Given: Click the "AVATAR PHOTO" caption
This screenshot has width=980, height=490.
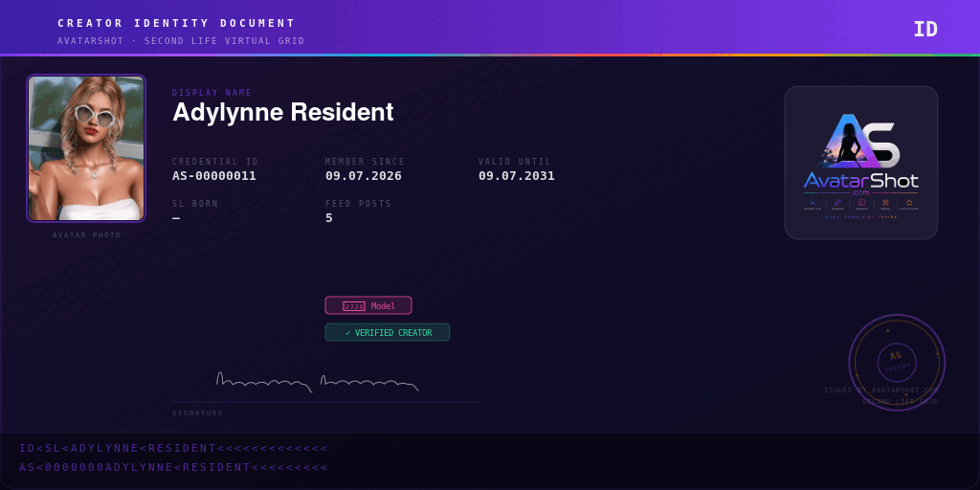Looking at the screenshot, I should [x=86, y=235].
